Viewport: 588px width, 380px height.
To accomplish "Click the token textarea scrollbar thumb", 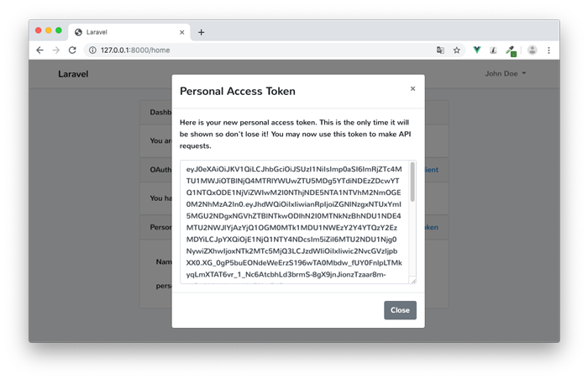I will click(x=412, y=182).
